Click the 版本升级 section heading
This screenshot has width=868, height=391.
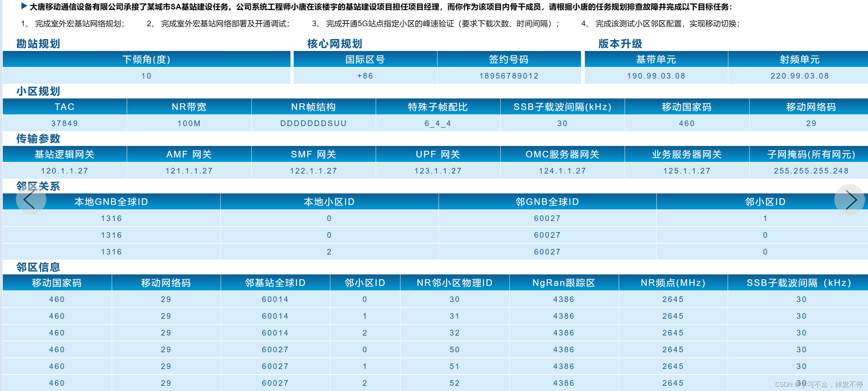[x=620, y=44]
